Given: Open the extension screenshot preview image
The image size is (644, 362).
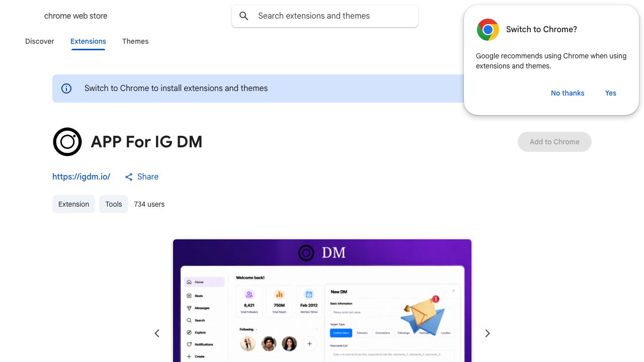Looking at the screenshot, I should pyautogui.click(x=322, y=301).
